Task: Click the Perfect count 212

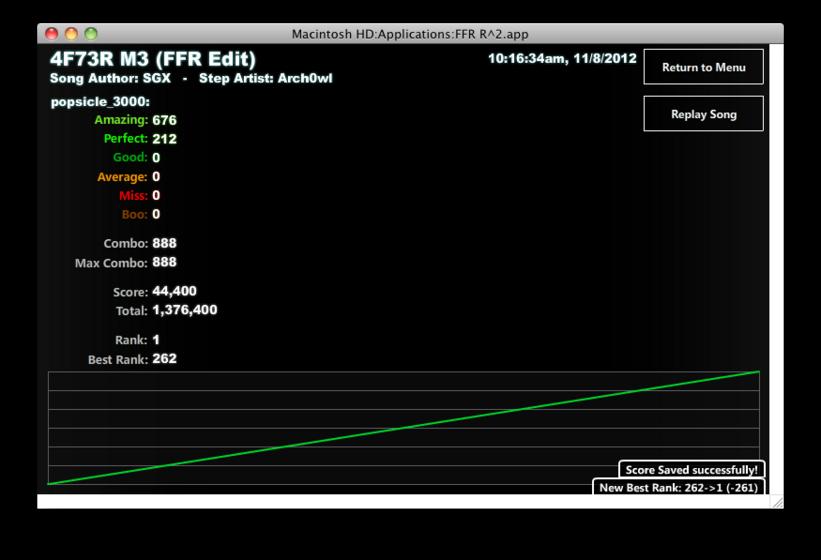Action: 164,139
